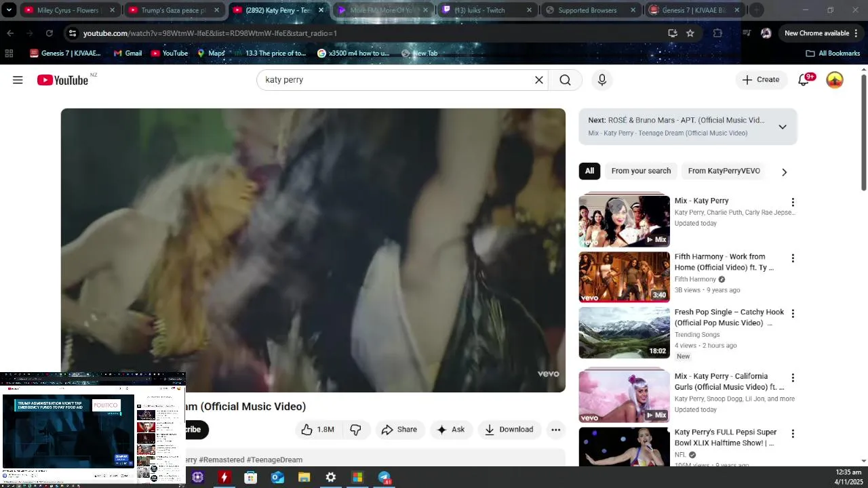868x488 pixels.
Task: Open the Fifth Harmony channel name
Action: [695, 279]
